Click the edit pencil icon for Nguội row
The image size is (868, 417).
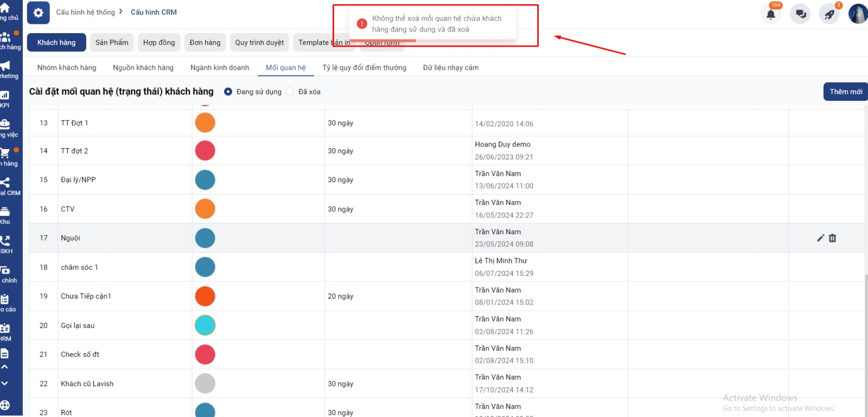[820, 238]
